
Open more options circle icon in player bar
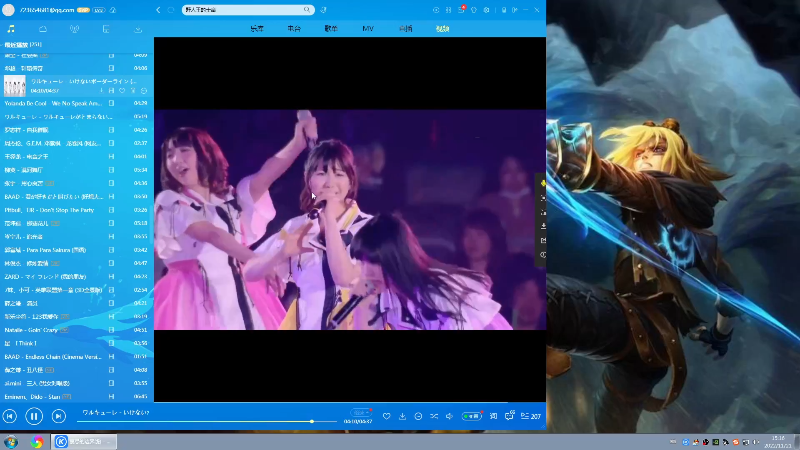(418, 416)
